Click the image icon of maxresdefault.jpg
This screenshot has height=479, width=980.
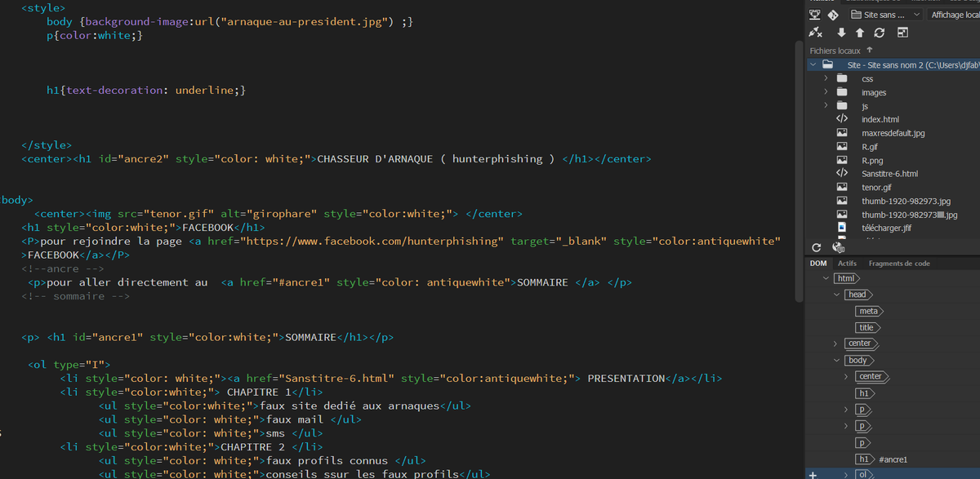point(842,133)
